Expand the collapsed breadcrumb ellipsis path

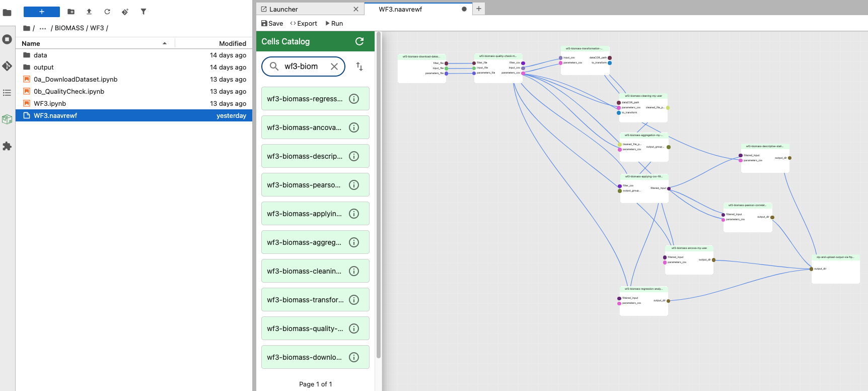[43, 28]
